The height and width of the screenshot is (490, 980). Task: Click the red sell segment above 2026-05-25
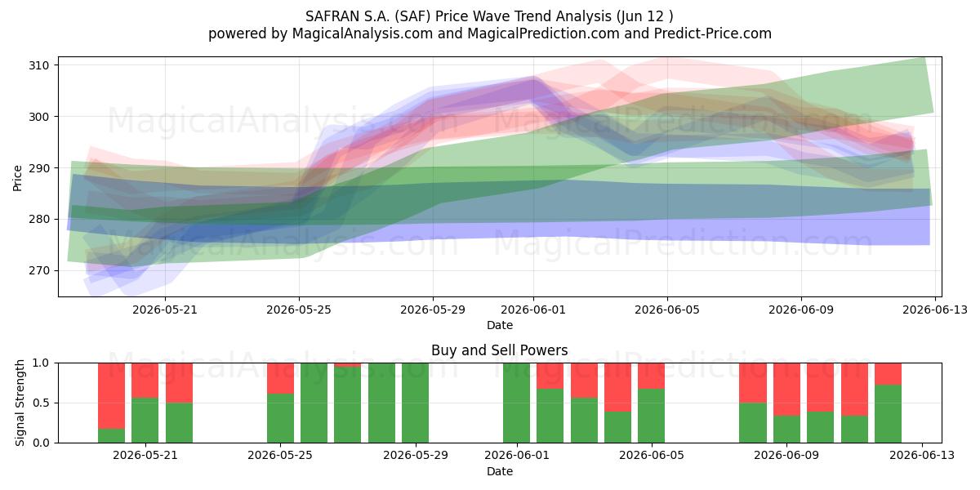click(280, 378)
